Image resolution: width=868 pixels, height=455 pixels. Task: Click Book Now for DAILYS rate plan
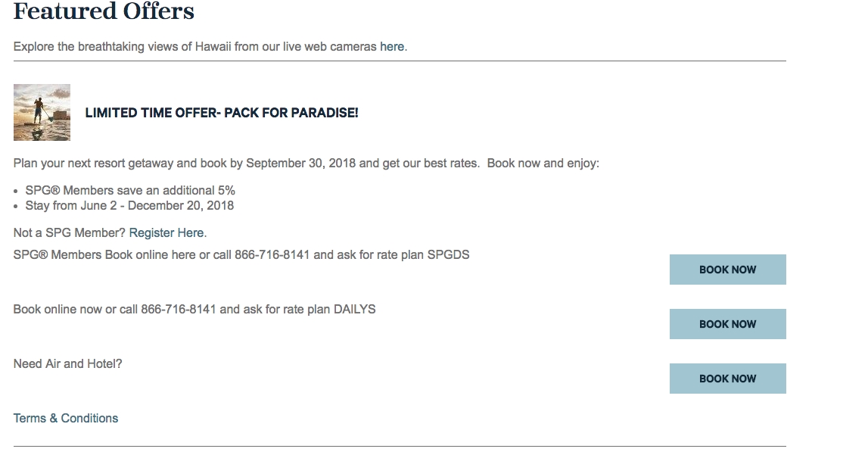(727, 324)
